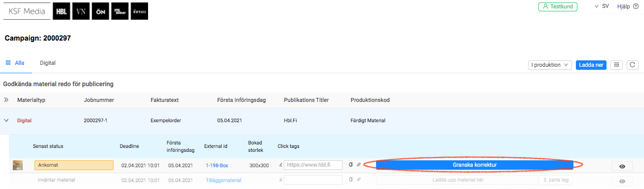Collapse the Digital job row chevron

6,120
